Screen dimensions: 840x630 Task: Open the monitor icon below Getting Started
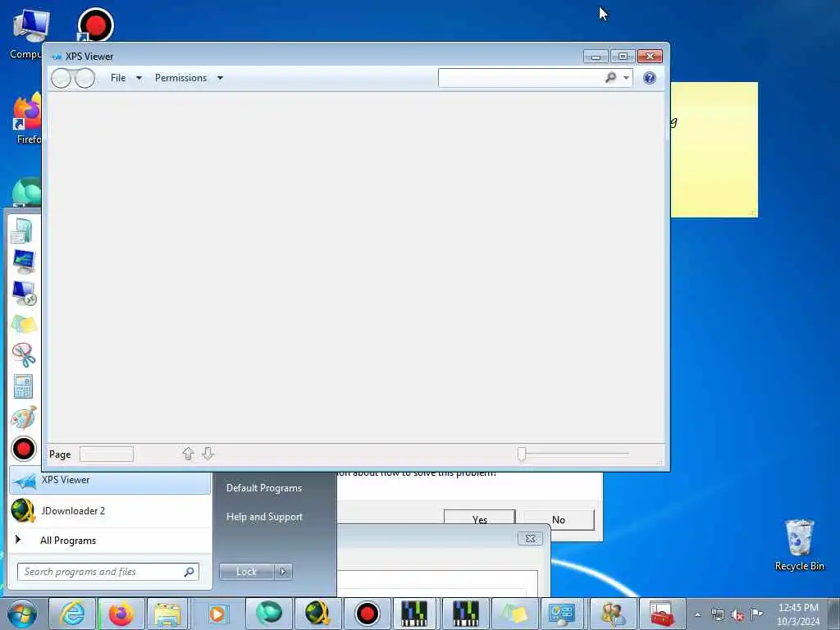(x=24, y=262)
